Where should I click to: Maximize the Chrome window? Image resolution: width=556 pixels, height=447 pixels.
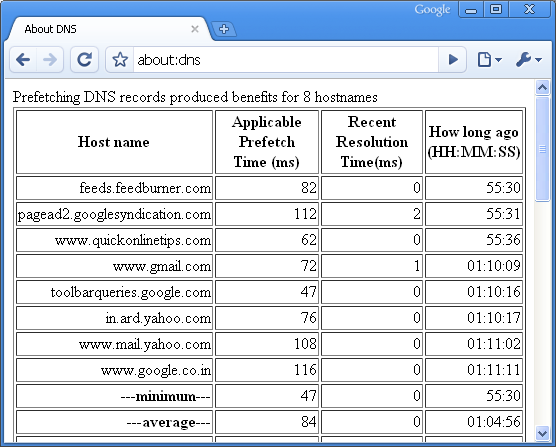point(496,10)
